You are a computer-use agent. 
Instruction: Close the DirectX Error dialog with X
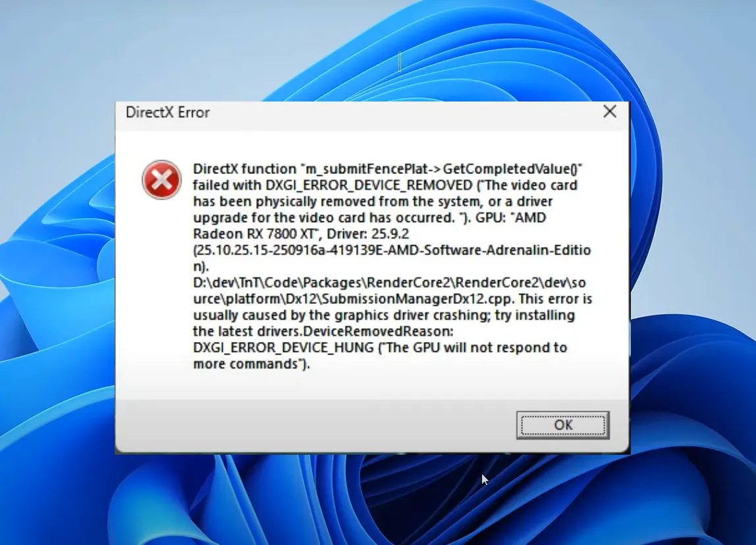tap(610, 111)
